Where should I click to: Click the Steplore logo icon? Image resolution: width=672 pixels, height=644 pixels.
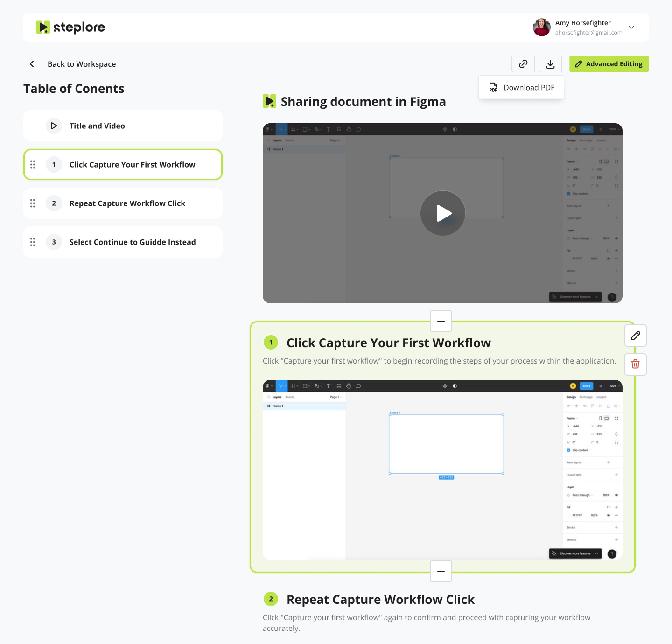click(x=43, y=27)
